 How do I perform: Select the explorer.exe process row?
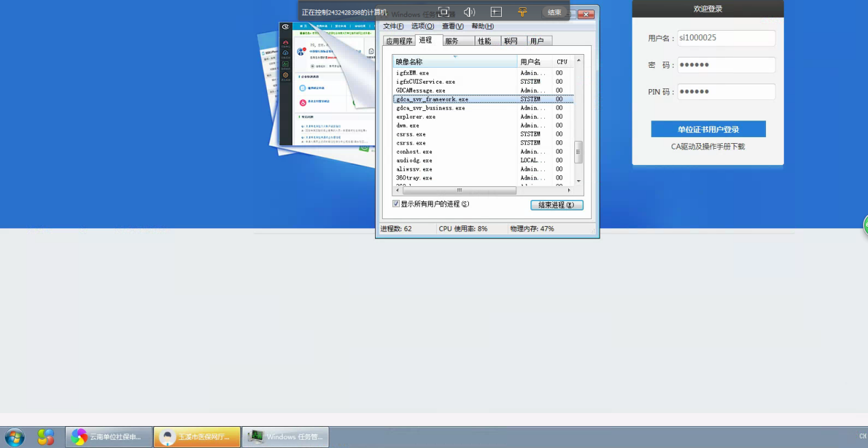pos(483,116)
